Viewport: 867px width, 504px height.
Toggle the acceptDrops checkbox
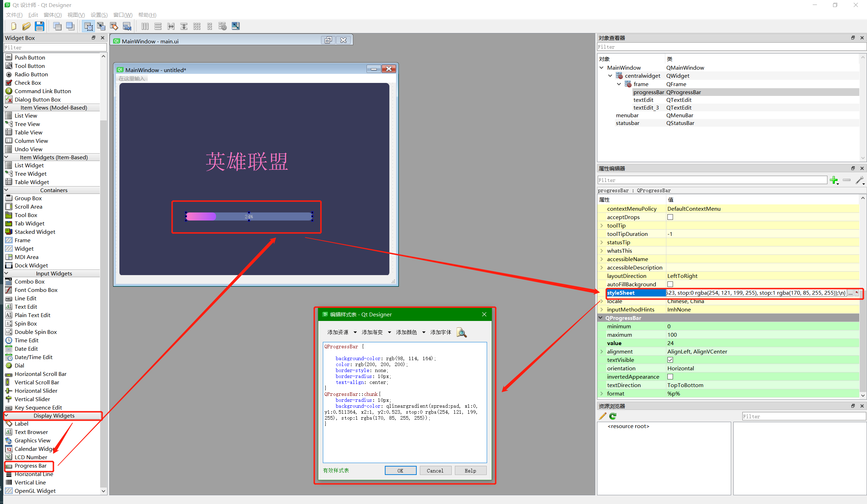click(x=670, y=217)
